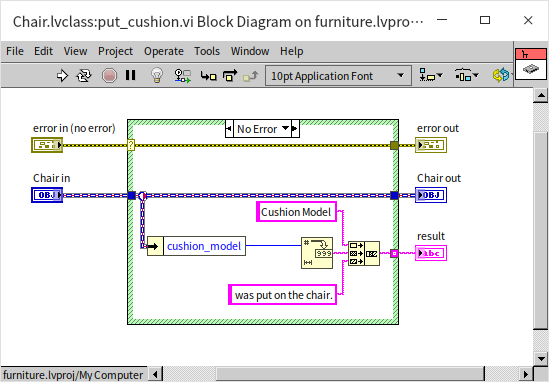This screenshot has height=382, width=549.
Task: Select the error in cluster terminal
Action: pos(47,145)
